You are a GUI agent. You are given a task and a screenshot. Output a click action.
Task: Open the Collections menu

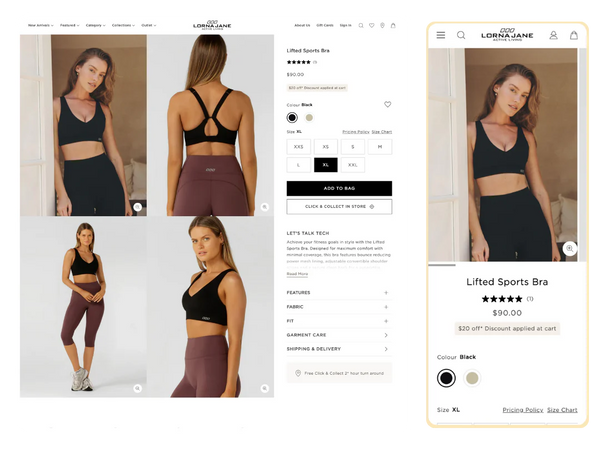123,25
